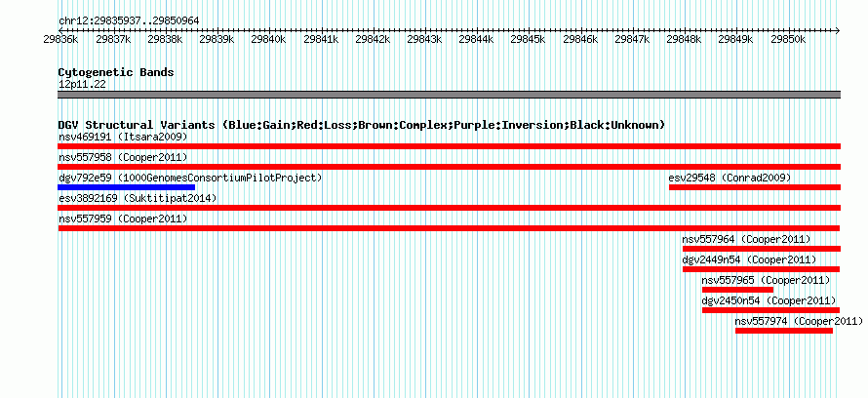Click ruler tick label 29849k
The width and height of the screenshot is (868, 398).
pos(735,39)
